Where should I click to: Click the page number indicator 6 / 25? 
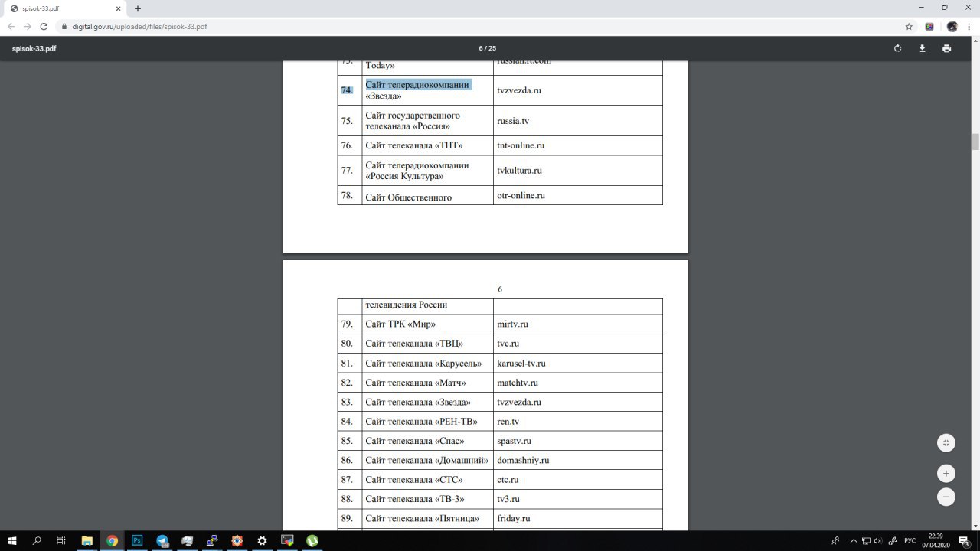pyautogui.click(x=488, y=48)
